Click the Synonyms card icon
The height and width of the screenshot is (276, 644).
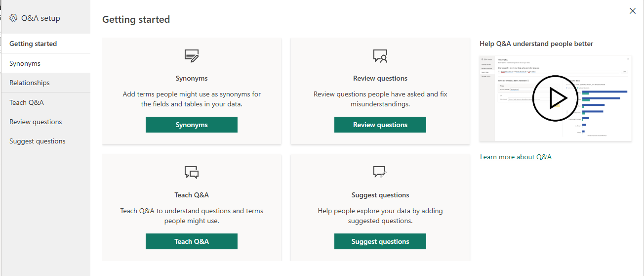[x=192, y=55]
